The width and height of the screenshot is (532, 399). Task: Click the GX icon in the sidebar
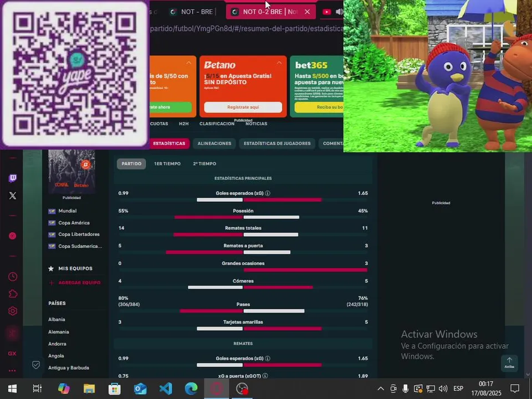(x=12, y=354)
